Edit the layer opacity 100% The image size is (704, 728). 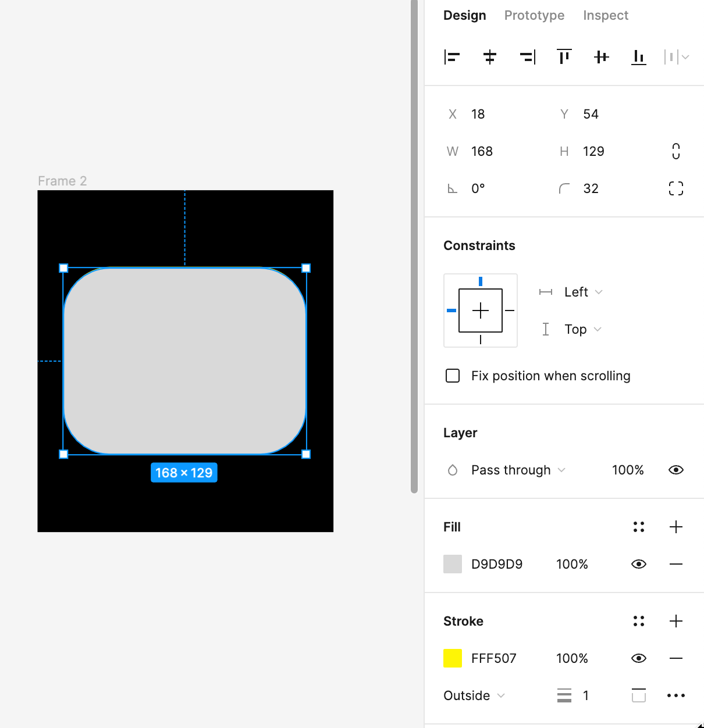(628, 470)
